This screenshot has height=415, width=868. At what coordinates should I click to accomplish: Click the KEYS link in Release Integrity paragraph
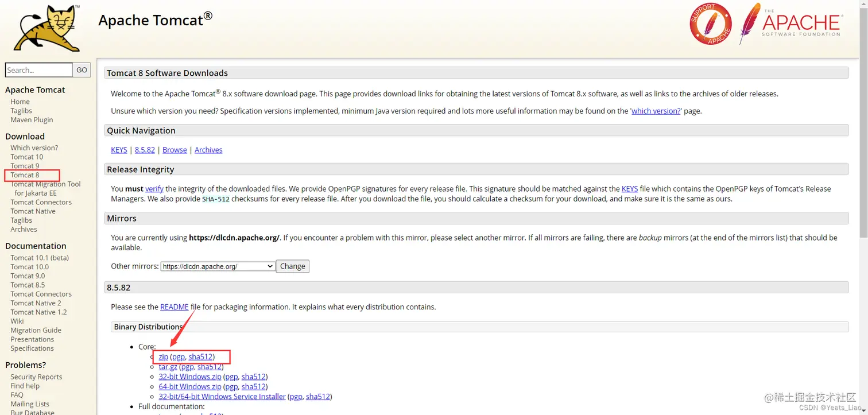(630, 189)
